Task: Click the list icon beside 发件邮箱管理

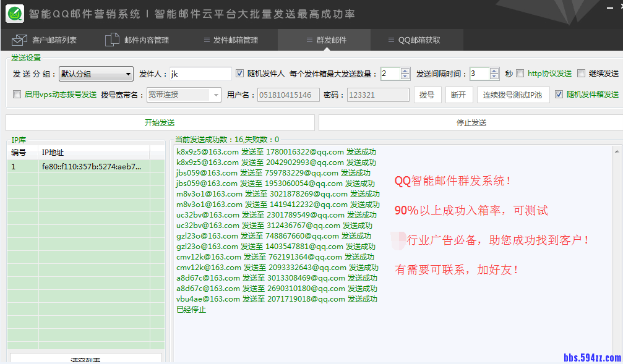Action: [207, 40]
